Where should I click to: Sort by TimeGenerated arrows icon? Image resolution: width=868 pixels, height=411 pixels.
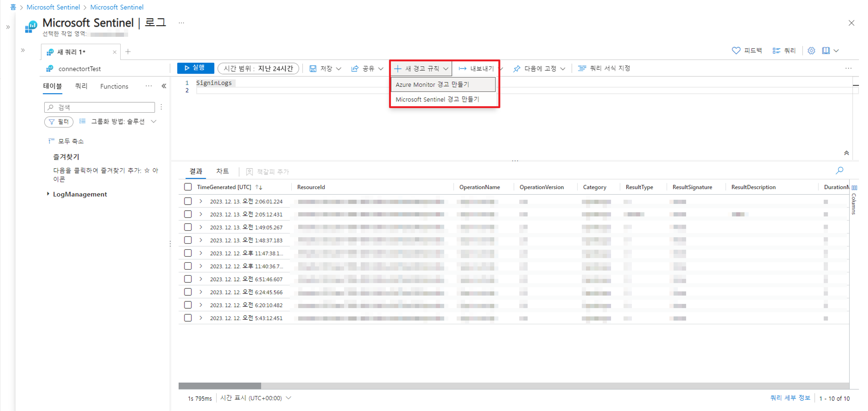click(x=259, y=187)
